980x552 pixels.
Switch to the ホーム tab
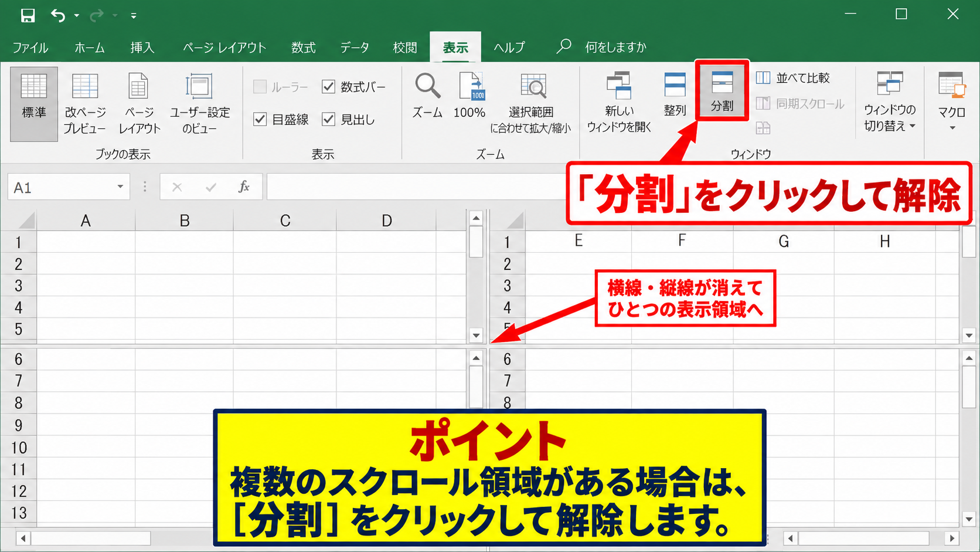(x=89, y=48)
